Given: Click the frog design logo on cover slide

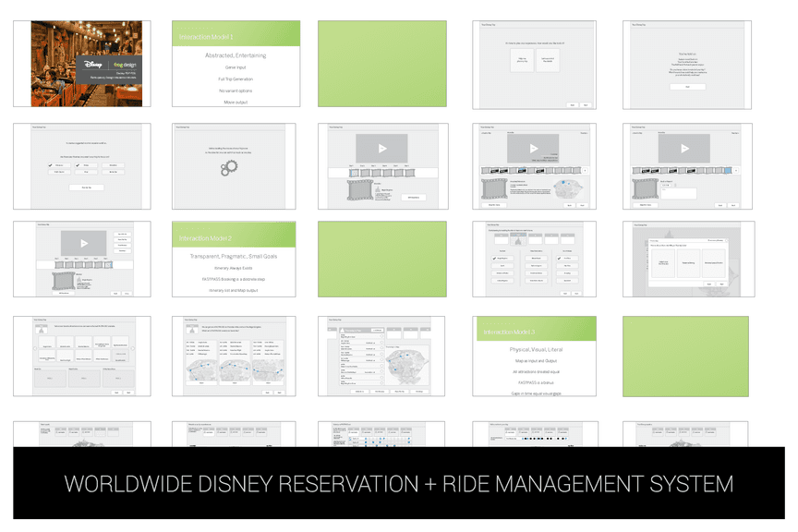Looking at the screenshot, I should click(x=125, y=65).
